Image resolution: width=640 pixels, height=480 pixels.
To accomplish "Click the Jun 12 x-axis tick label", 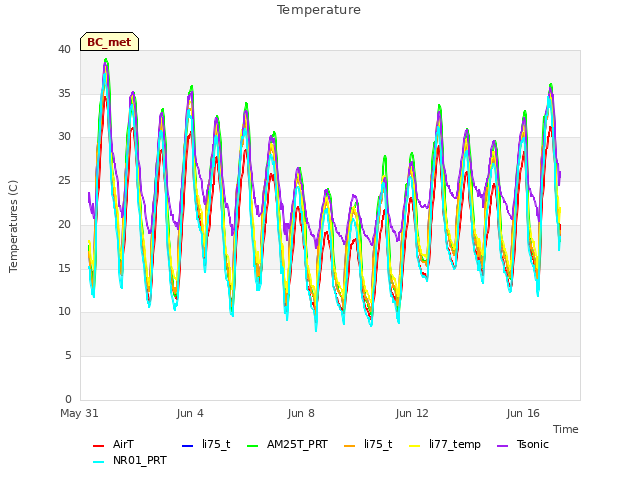I will pos(412,413).
